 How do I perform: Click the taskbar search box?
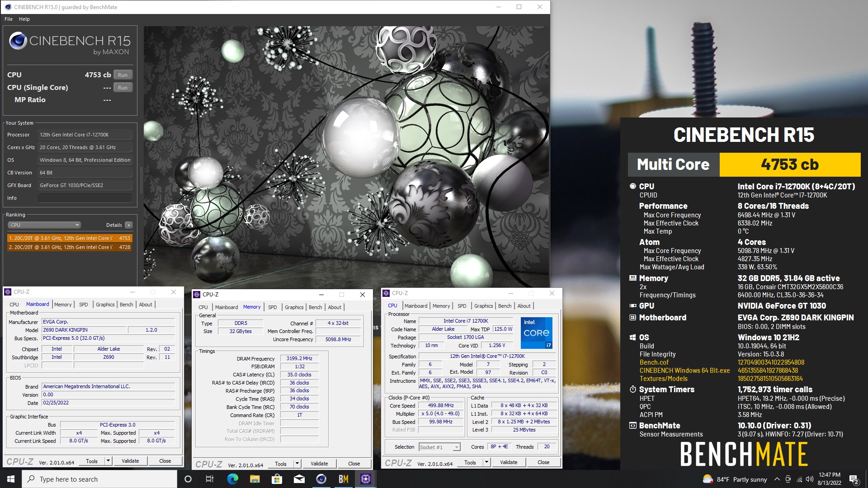point(99,479)
